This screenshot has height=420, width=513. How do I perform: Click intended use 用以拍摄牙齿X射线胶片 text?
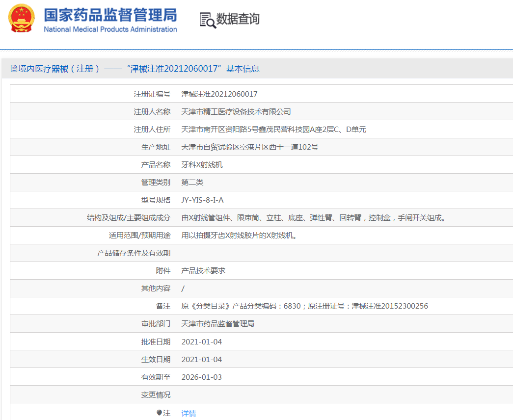coord(240,236)
